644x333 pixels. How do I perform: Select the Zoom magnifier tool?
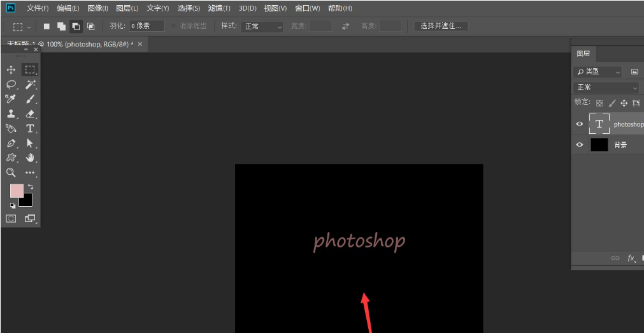click(11, 172)
